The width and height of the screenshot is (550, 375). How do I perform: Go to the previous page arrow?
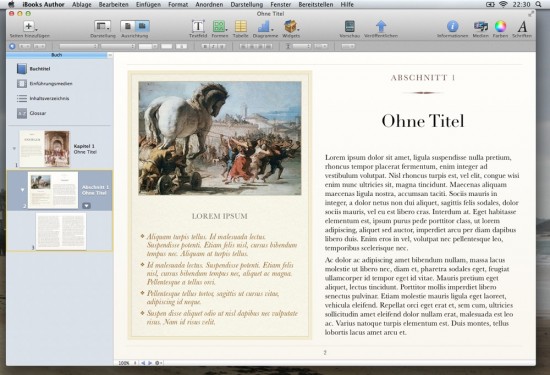(x=143, y=363)
